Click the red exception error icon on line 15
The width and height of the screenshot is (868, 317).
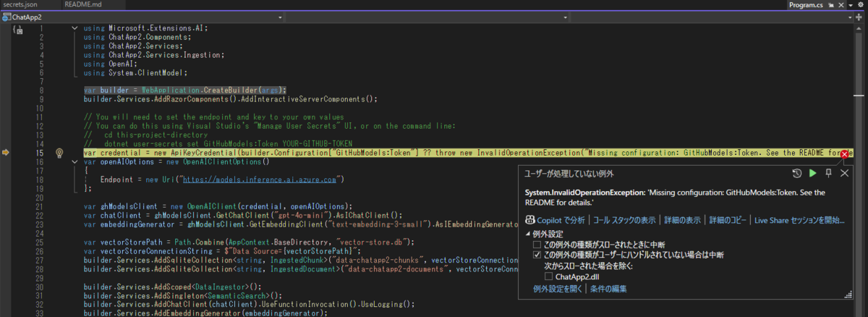coord(845,153)
